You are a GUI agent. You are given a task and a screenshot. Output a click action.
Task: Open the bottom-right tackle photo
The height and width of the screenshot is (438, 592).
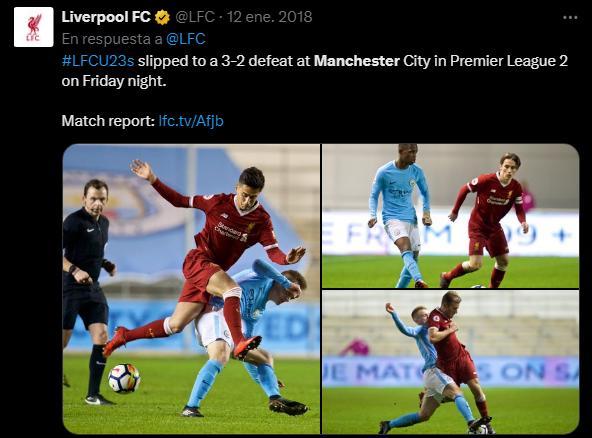click(x=450, y=362)
